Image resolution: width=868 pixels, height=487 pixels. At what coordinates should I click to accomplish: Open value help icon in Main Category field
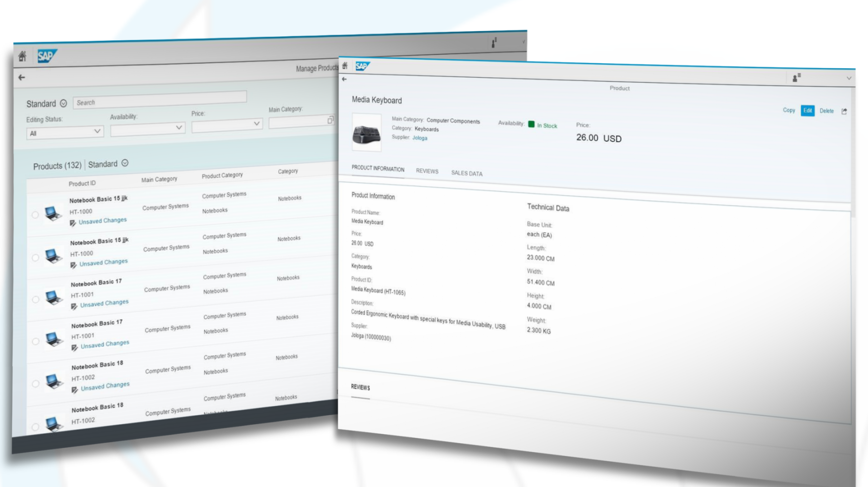click(x=330, y=120)
